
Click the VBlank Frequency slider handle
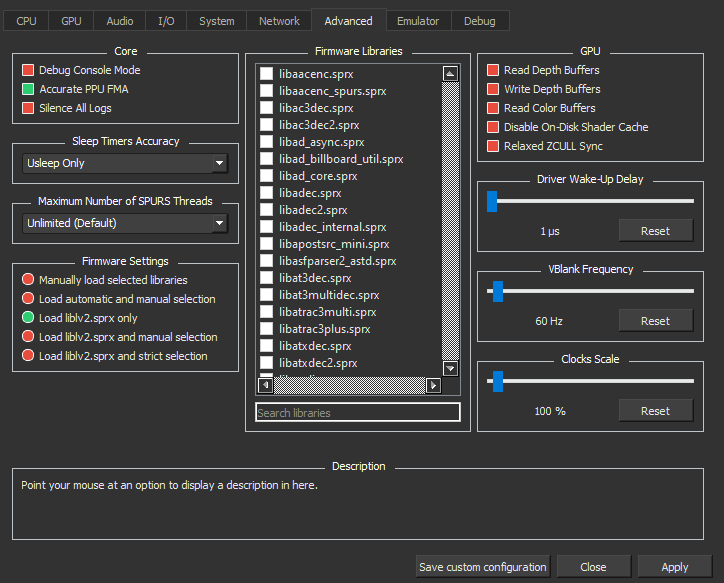(497, 291)
